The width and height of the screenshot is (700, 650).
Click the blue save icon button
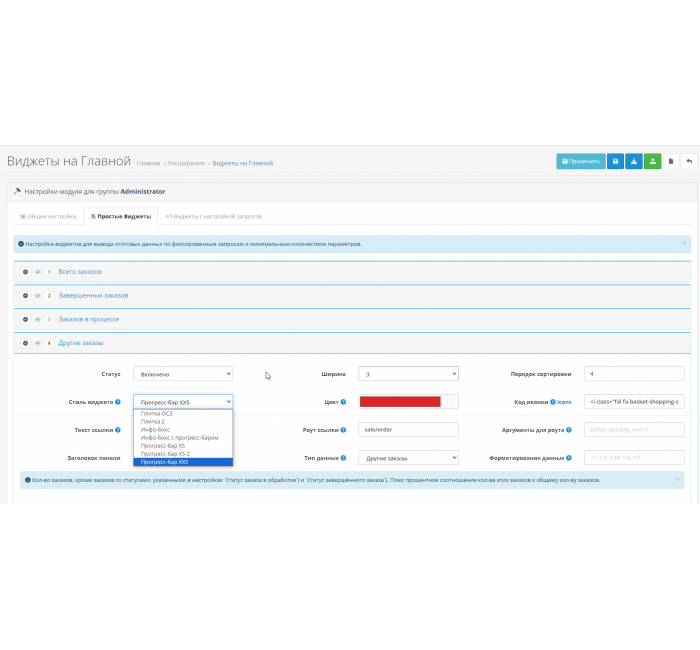click(615, 161)
